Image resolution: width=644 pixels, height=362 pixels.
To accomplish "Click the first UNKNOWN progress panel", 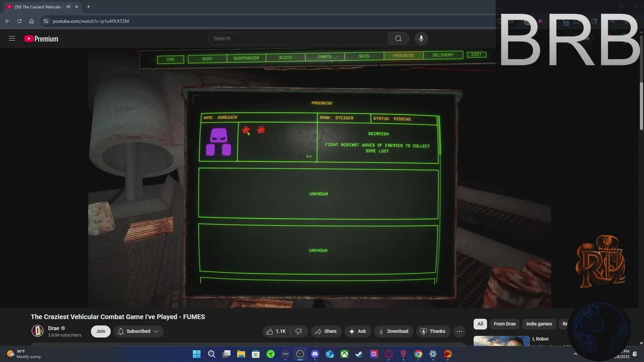I will 318,194.
